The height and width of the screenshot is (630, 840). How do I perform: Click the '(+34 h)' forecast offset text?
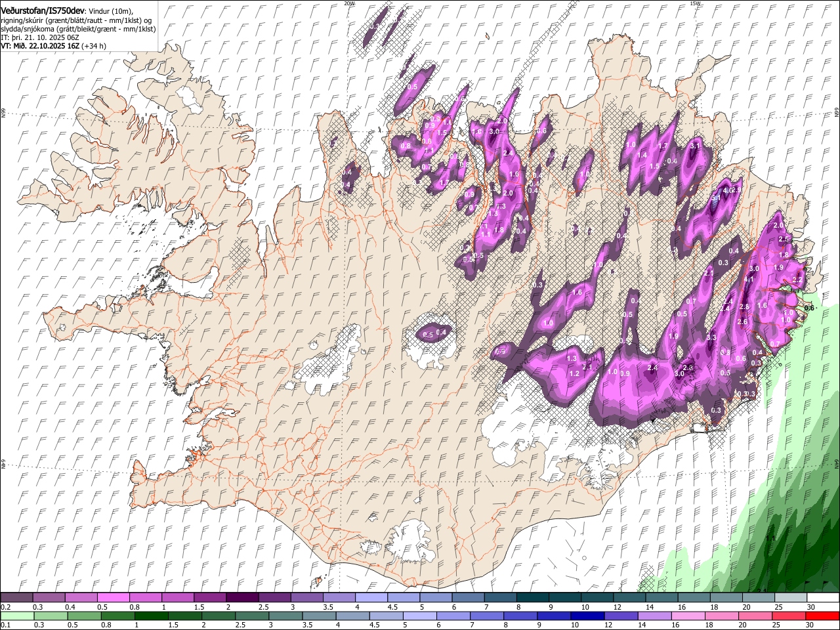94,46
